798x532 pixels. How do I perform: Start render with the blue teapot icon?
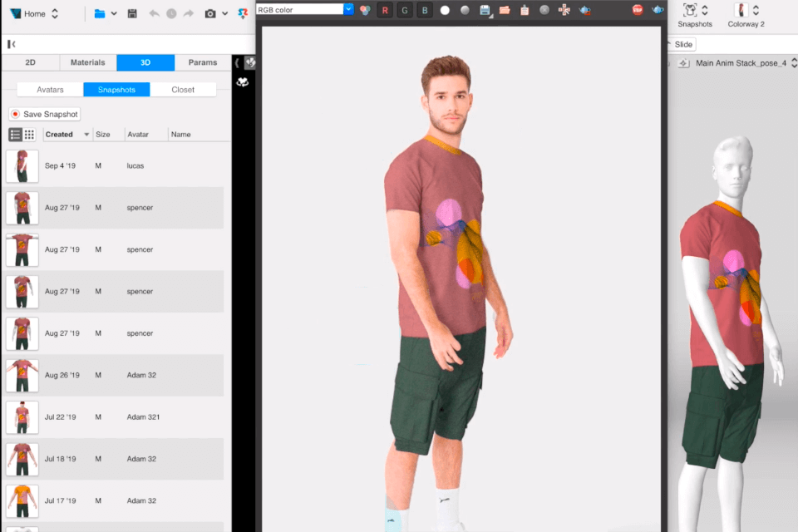658,10
